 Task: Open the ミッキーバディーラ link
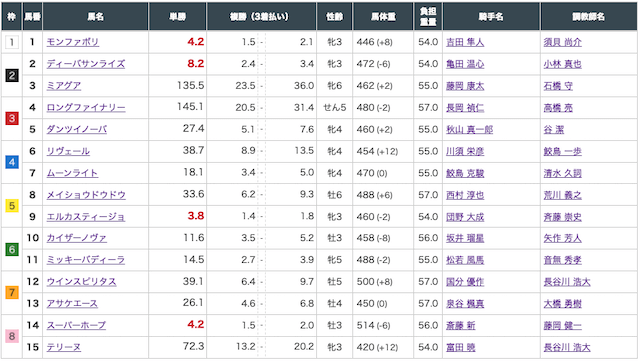86,260
